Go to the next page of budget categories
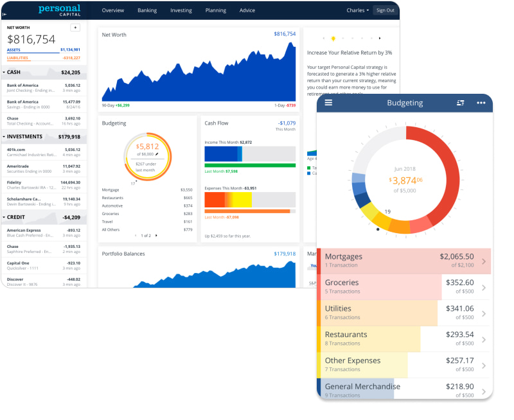The width and height of the screenshot is (514, 420). (156, 236)
